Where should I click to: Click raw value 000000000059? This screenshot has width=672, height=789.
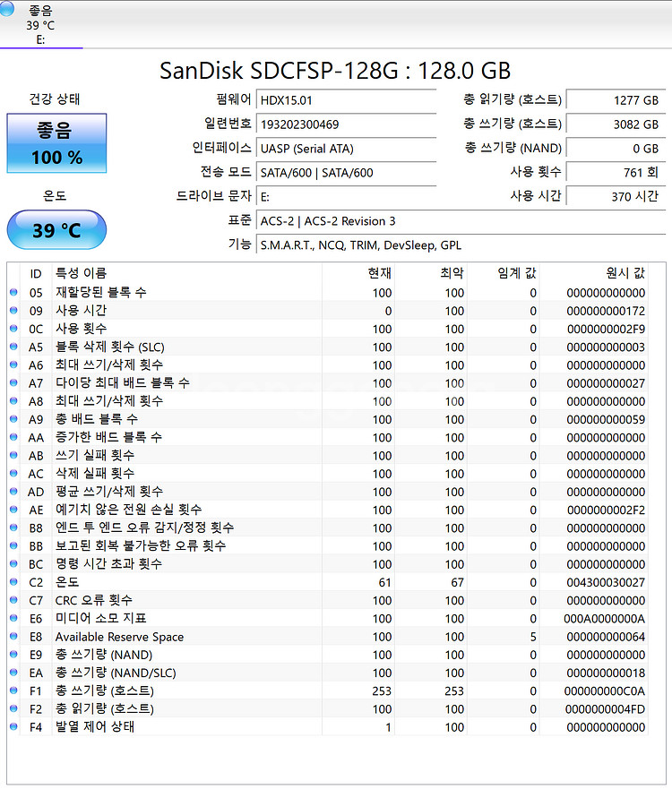606,420
